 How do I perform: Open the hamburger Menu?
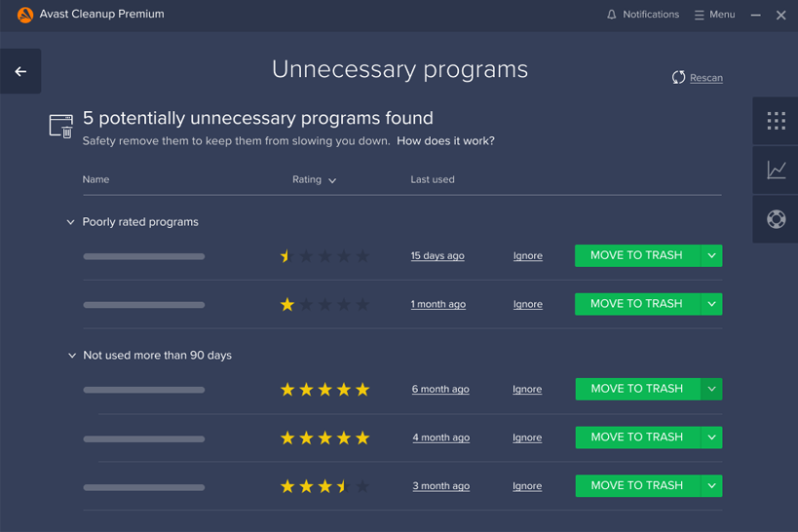[714, 15]
